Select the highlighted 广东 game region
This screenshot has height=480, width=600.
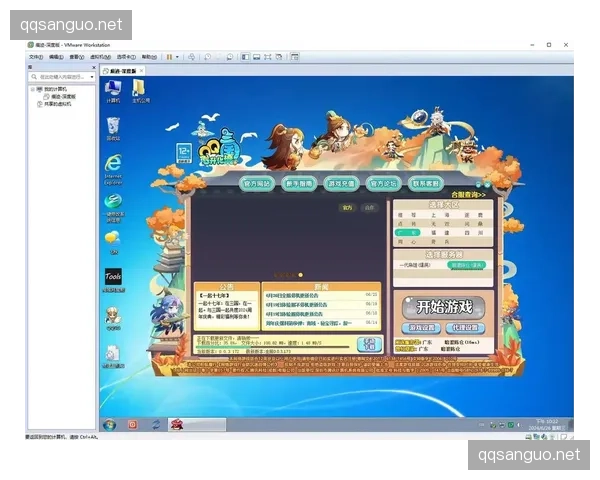[408, 233]
